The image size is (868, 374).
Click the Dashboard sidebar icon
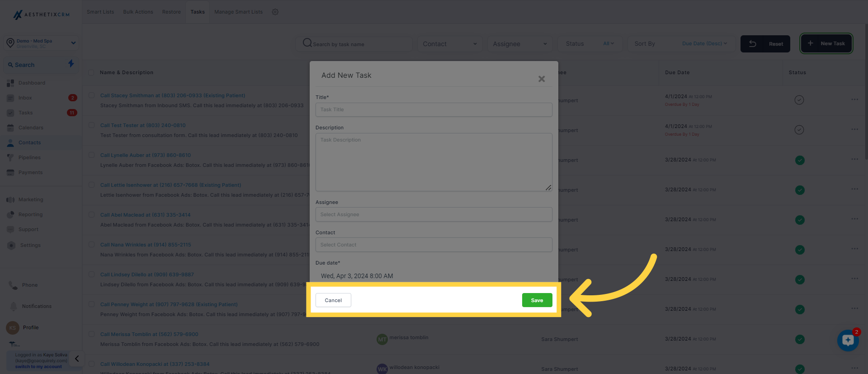click(10, 83)
